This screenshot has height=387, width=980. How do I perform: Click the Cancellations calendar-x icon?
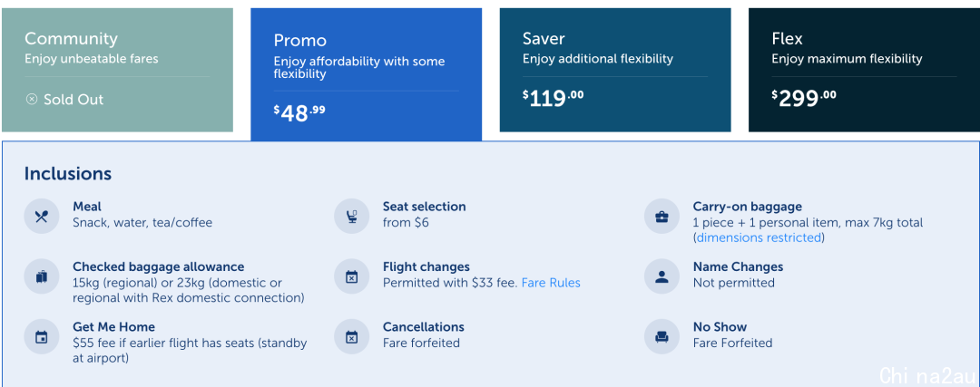coord(351,337)
